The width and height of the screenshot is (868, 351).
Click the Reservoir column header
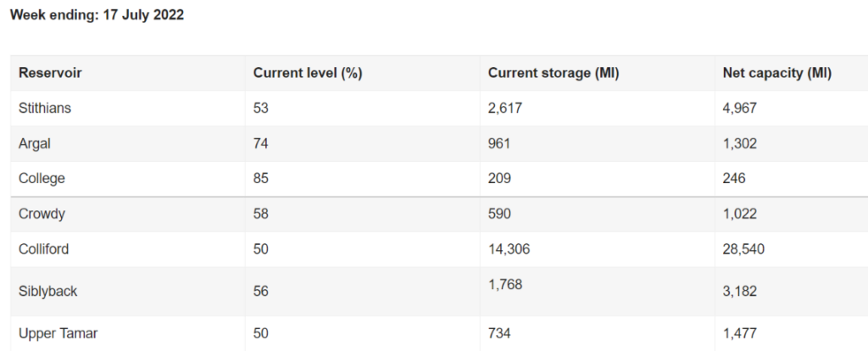tap(50, 73)
